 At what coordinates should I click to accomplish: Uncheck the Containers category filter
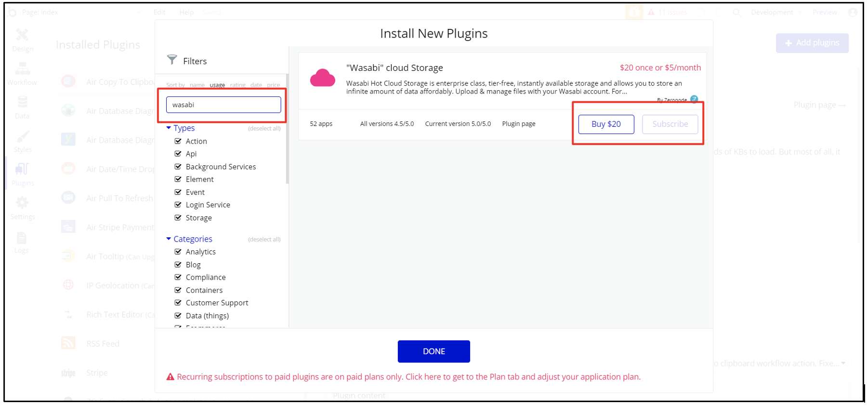[178, 290]
